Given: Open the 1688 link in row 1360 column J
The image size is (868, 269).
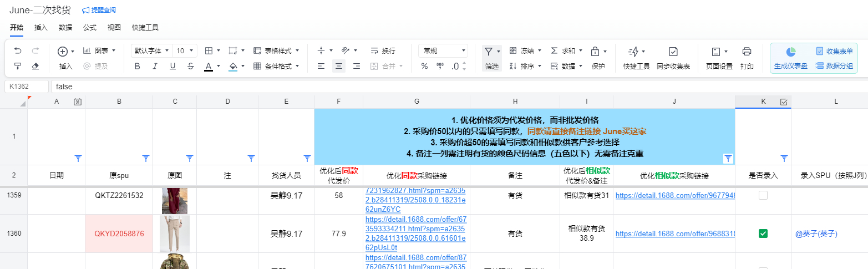Looking at the screenshot, I should (674, 234).
